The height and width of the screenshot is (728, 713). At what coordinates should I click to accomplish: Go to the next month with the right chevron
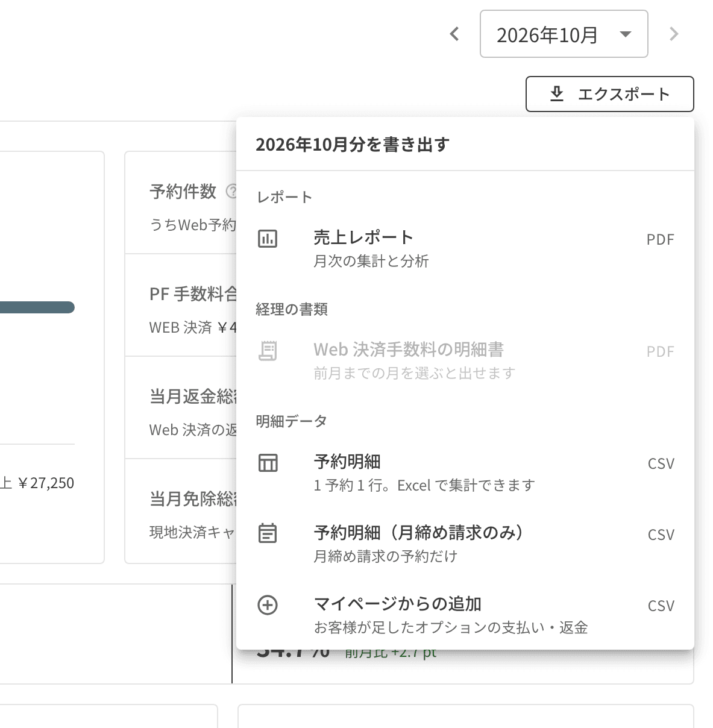[674, 34]
